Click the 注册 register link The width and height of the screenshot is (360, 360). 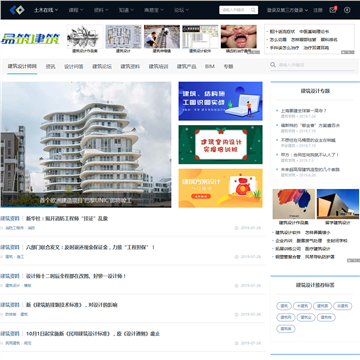click(318, 10)
